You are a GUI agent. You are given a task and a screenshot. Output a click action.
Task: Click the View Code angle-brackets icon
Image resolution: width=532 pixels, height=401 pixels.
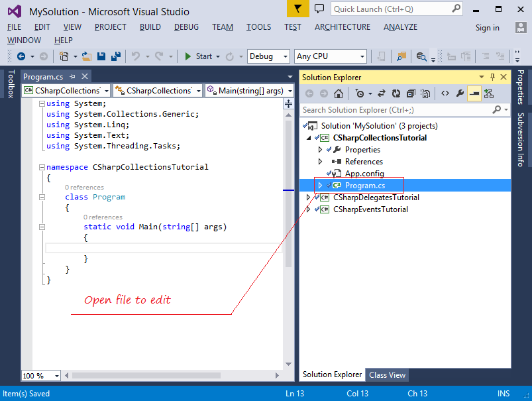[445, 93]
